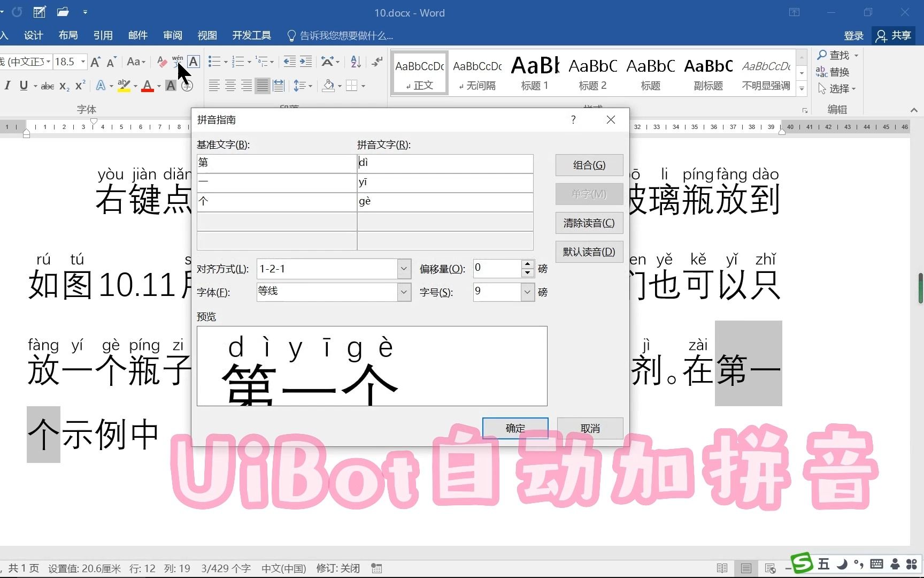924x578 pixels.
Task: Click the Clear Formatting eraser icon
Action: (x=162, y=62)
